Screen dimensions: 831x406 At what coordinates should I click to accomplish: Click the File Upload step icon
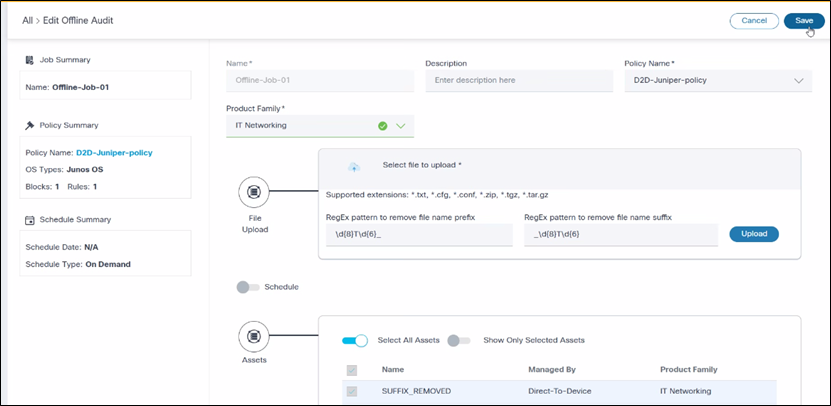(x=254, y=191)
